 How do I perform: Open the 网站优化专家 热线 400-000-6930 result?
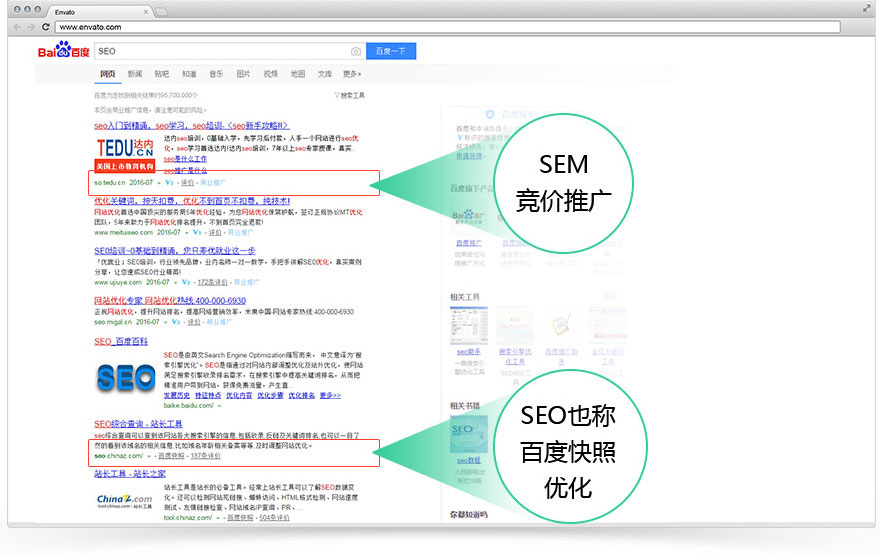tap(169, 300)
